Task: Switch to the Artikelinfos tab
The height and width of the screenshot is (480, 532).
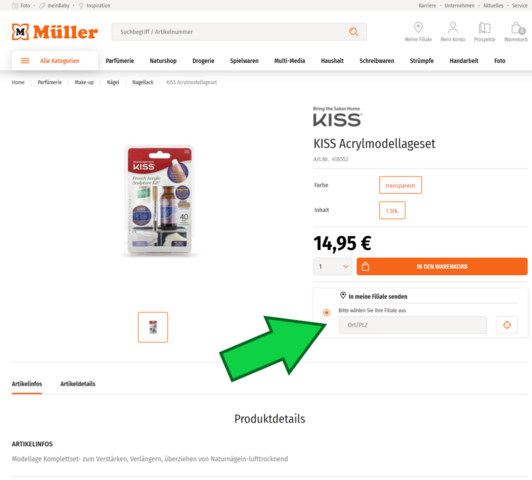Action: [x=27, y=384]
